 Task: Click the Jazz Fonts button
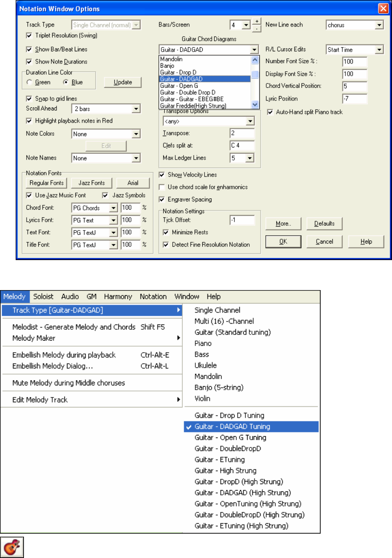tap(92, 183)
